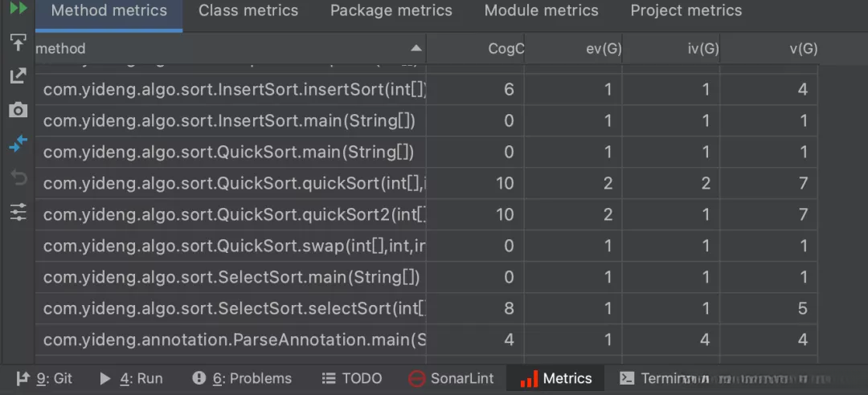
Task: Switch to the Class metrics tab
Action: tap(248, 11)
